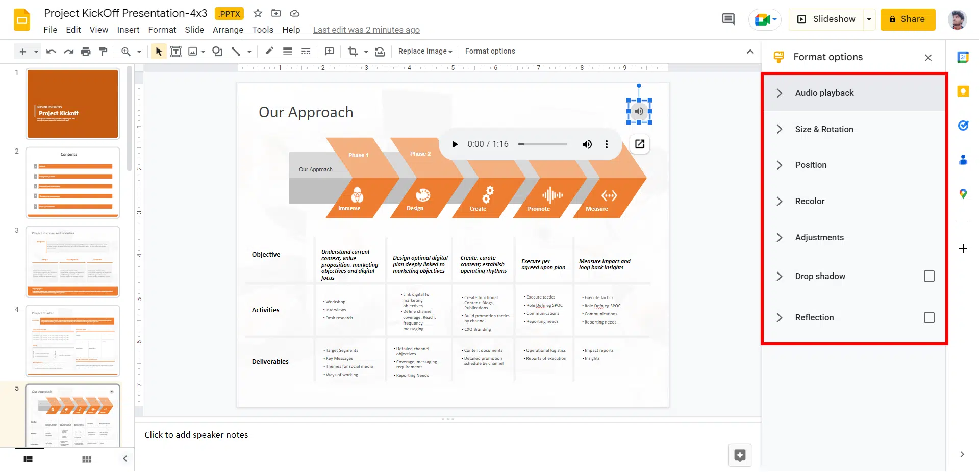
Task: Click the print icon in the toolbar
Action: (x=86, y=52)
